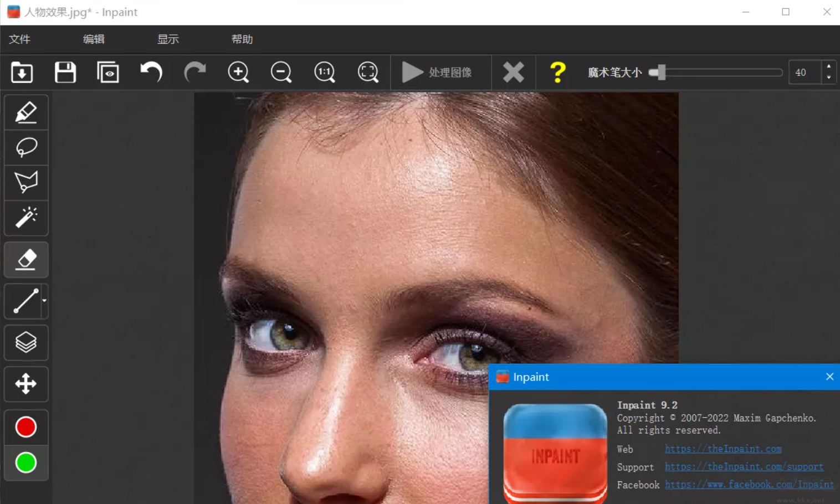
Task: Select the green marker mode circle
Action: (x=26, y=462)
